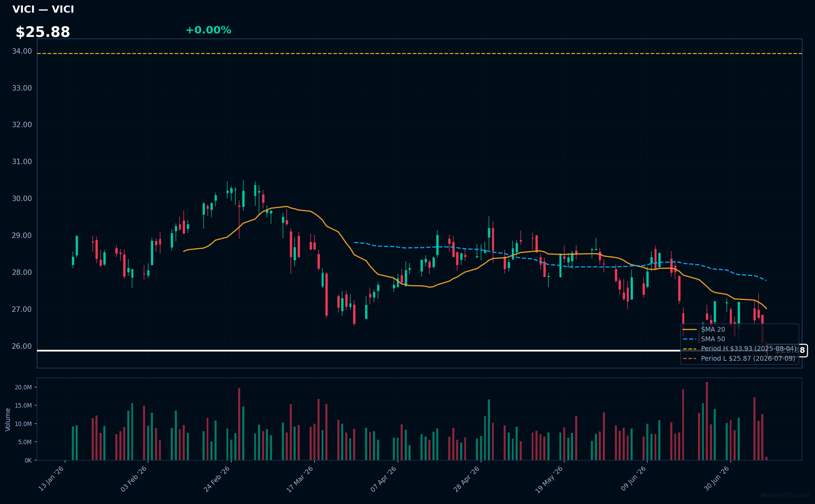Select the 30 Jun '26 date label
The image size is (815, 504).
point(716,479)
